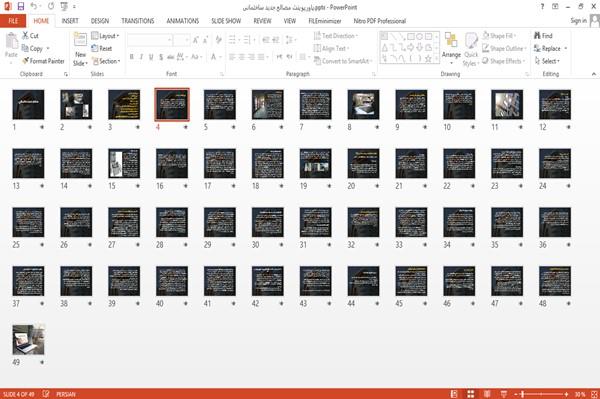Select the Format Painter tool
Screen dimensions: 600x399
coord(43,61)
